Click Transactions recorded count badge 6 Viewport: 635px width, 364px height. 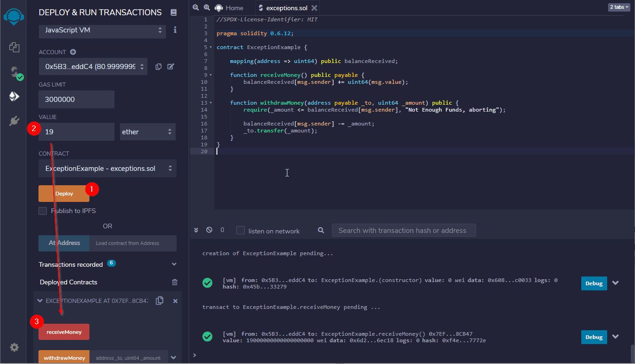(x=111, y=263)
